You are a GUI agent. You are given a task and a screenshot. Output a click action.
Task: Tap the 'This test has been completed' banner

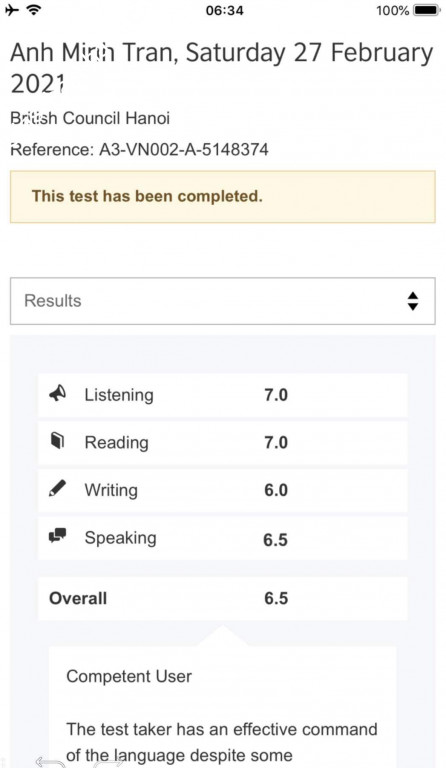tap(223, 196)
